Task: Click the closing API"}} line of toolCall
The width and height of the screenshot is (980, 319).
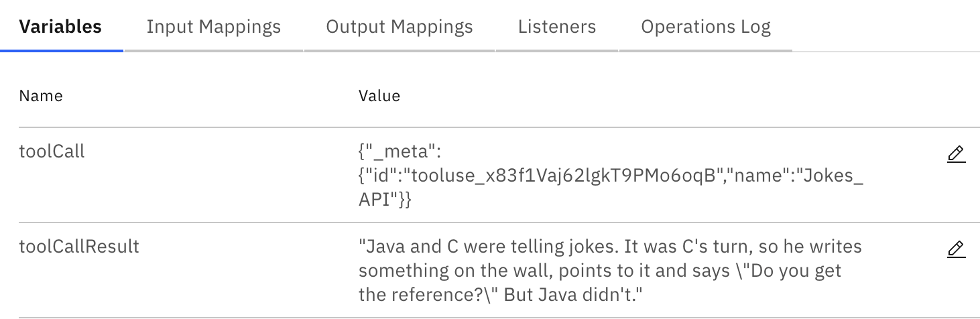Action: (x=385, y=200)
